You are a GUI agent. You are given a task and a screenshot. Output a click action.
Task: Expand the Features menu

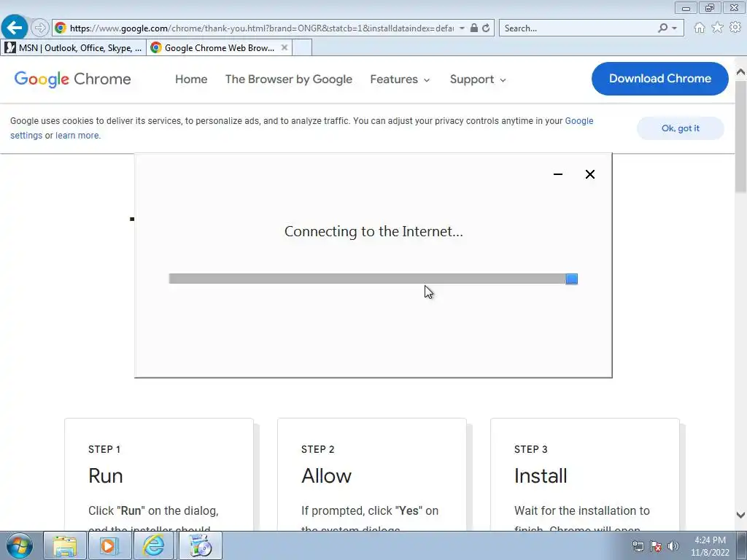coord(400,79)
